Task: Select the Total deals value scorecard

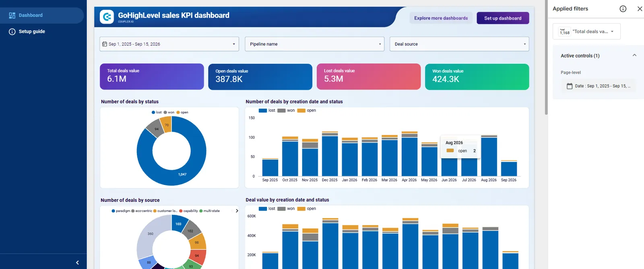Action: (x=152, y=76)
